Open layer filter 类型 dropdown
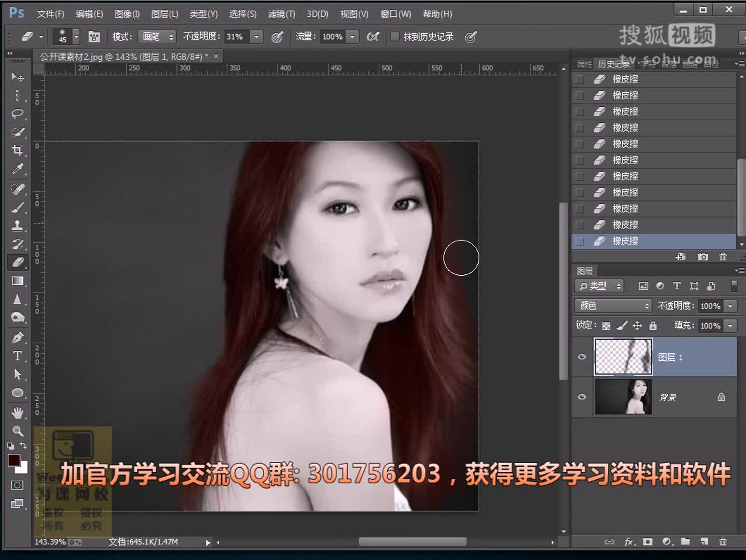 [599, 286]
